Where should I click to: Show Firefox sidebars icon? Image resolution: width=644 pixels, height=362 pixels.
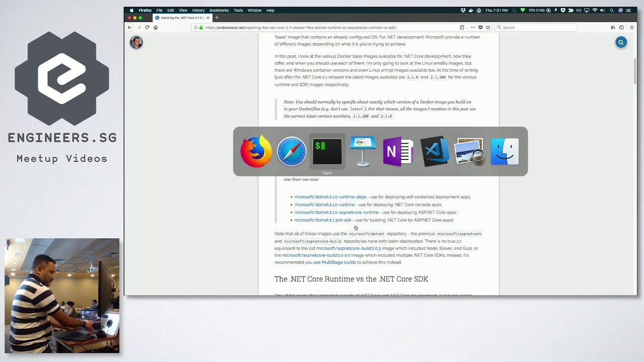(x=621, y=28)
